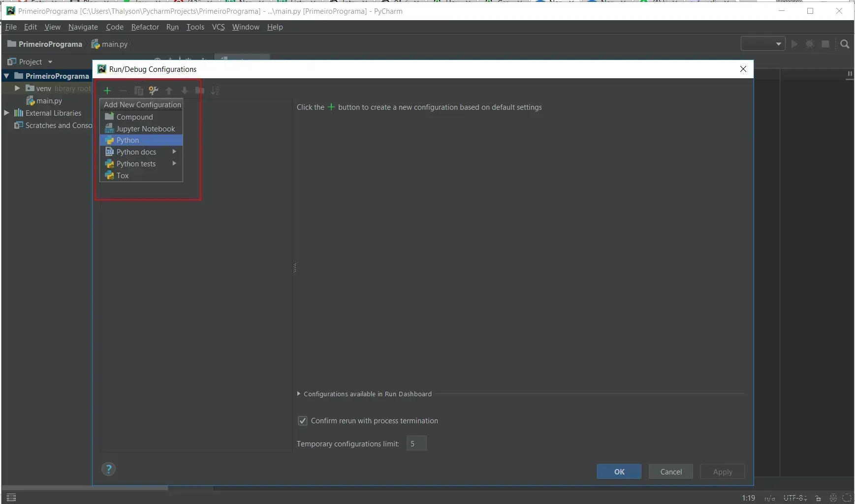855x504 pixels.
Task: Close the Run/Debug Configurations dialog with X
Action: tap(743, 69)
